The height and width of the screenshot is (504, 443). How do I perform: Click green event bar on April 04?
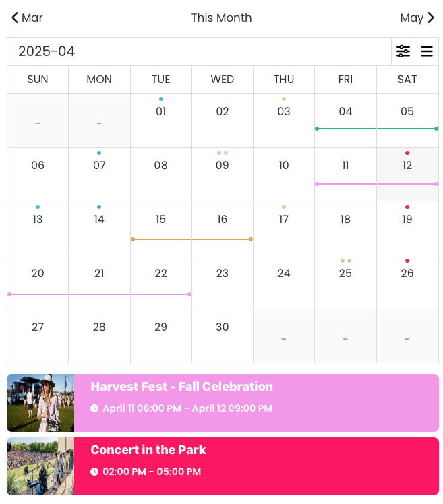(x=345, y=129)
